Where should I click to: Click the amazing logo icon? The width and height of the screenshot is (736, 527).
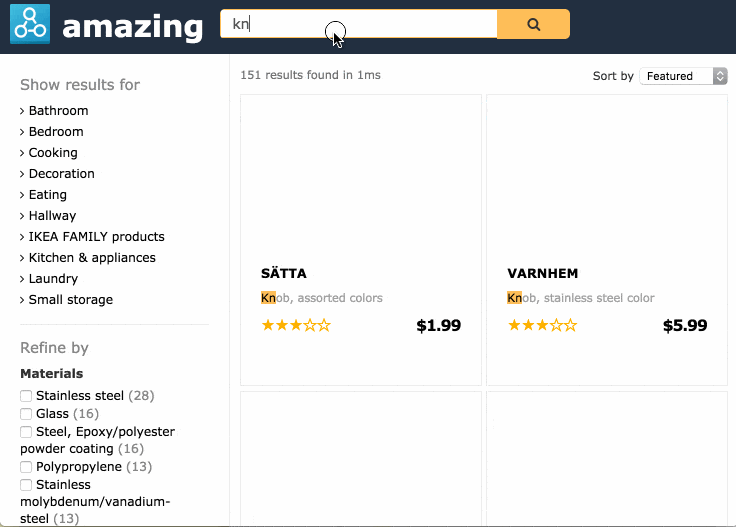click(30, 24)
